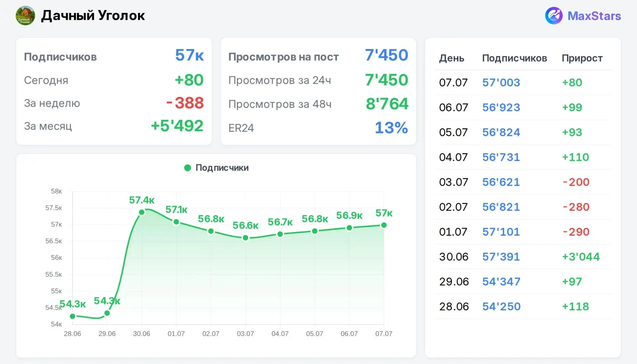
Task: Click Просмотров за 48ч value 8'764
Action: pos(387,104)
